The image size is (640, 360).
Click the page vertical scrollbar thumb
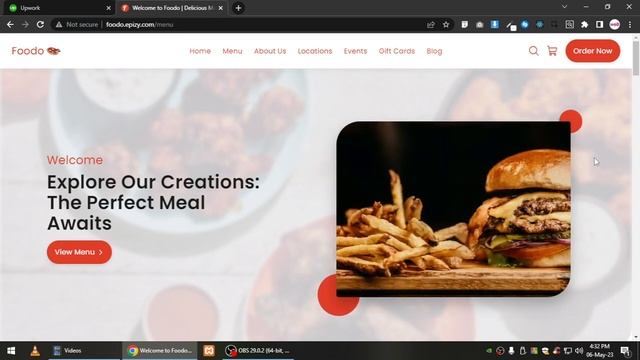click(636, 58)
